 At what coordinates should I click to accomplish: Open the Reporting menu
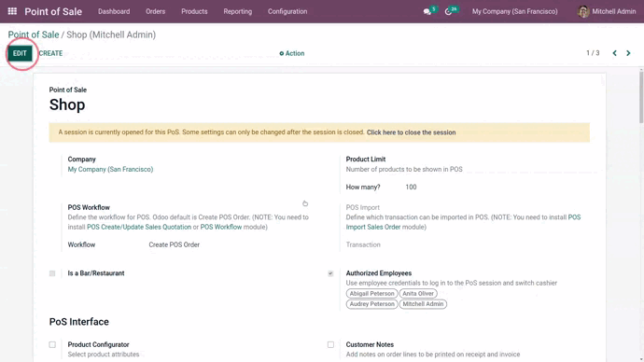(238, 11)
